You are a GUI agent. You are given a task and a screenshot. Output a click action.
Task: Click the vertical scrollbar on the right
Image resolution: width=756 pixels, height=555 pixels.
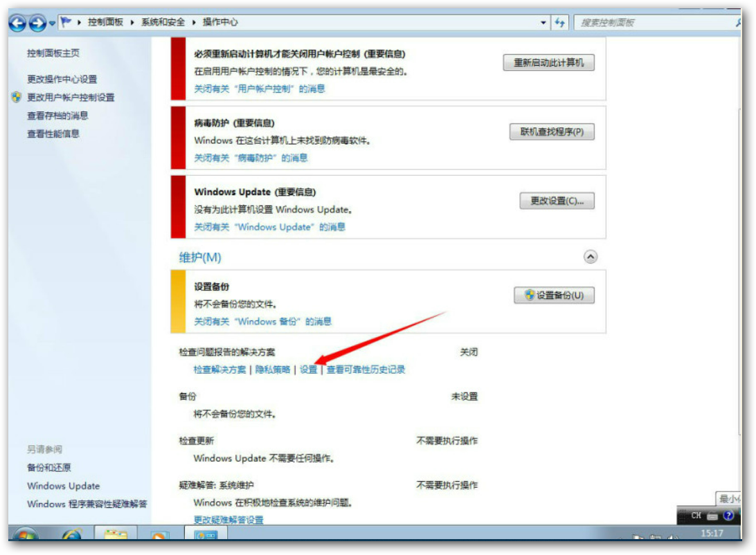coord(739,272)
